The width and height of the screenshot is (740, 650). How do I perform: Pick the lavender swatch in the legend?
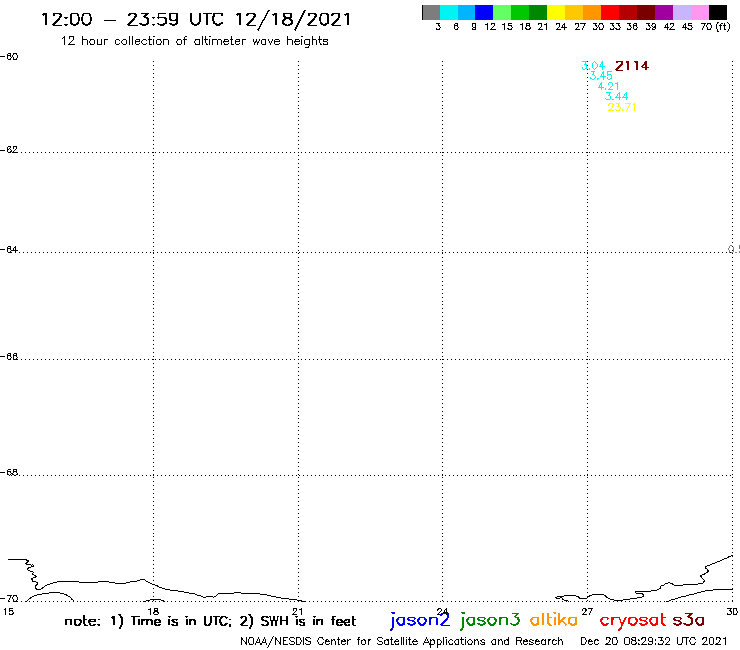[x=682, y=12]
